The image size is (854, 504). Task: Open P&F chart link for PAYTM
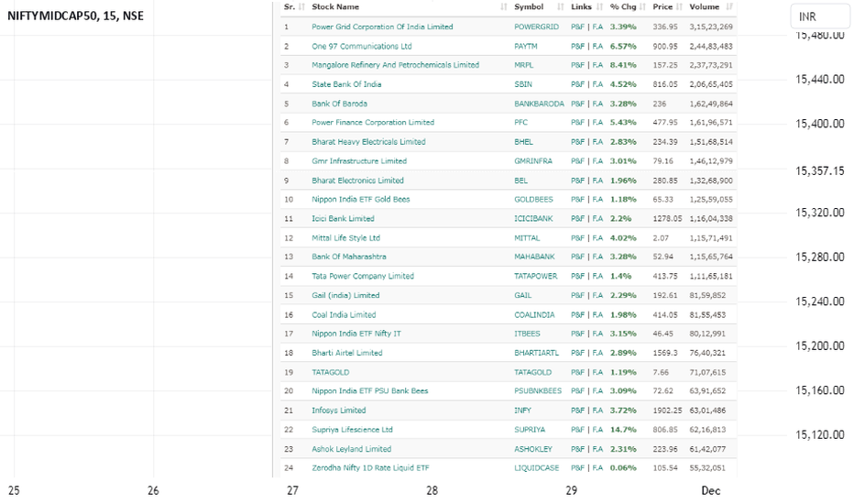(x=577, y=47)
